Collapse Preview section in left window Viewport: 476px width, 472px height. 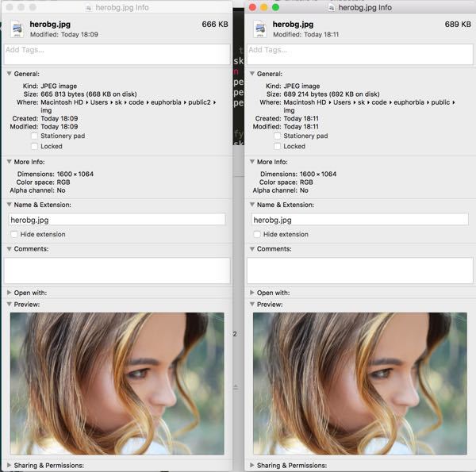(9, 304)
